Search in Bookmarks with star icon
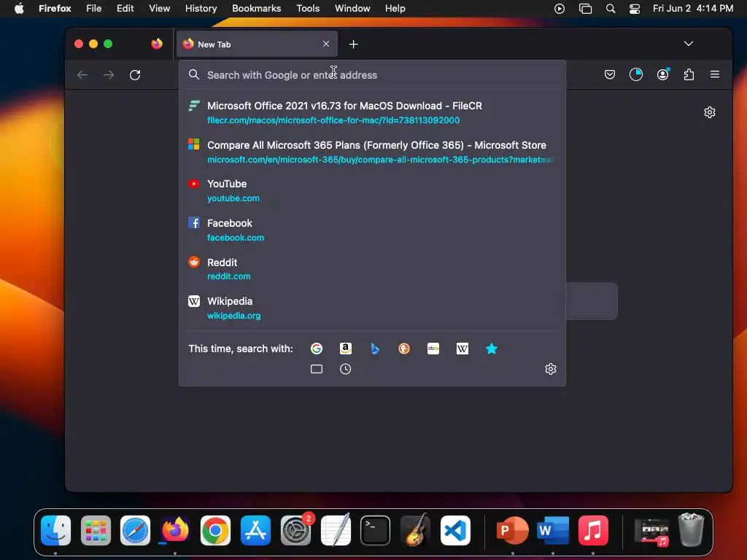This screenshot has width=747, height=560. pyautogui.click(x=491, y=349)
